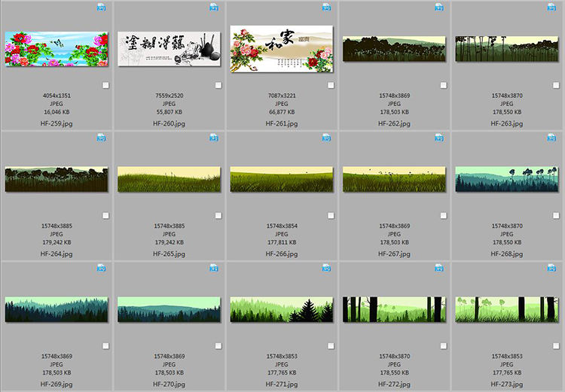The width and height of the screenshot is (565, 392).
Task: Click the blue image badge on HF-261.jpg cell
Action: point(326,8)
